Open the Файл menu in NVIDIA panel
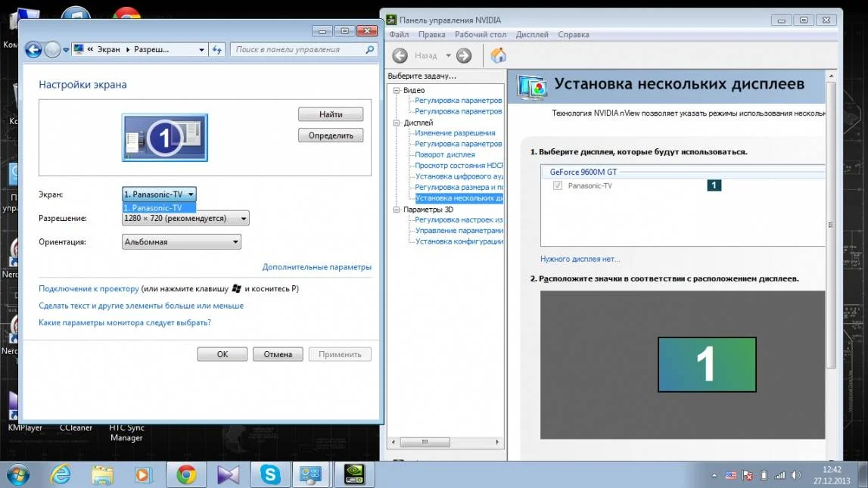The width and height of the screenshot is (868, 488). point(399,34)
